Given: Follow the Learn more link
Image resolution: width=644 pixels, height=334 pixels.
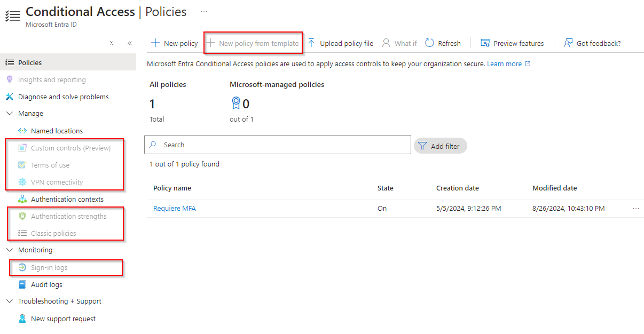Looking at the screenshot, I should pyautogui.click(x=504, y=63).
